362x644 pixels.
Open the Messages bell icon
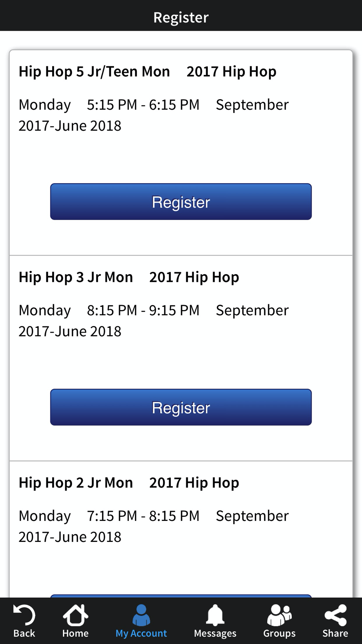(215, 615)
